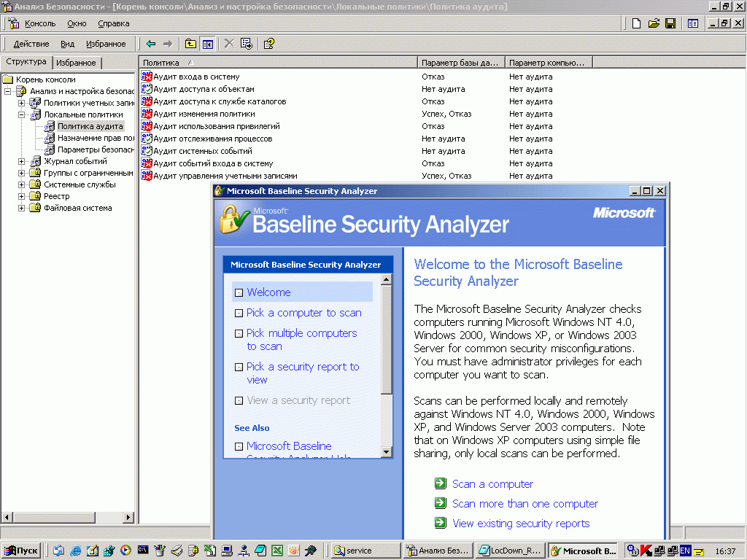
Task: Collapse the 'Локальные политики' node
Action: click(21, 114)
